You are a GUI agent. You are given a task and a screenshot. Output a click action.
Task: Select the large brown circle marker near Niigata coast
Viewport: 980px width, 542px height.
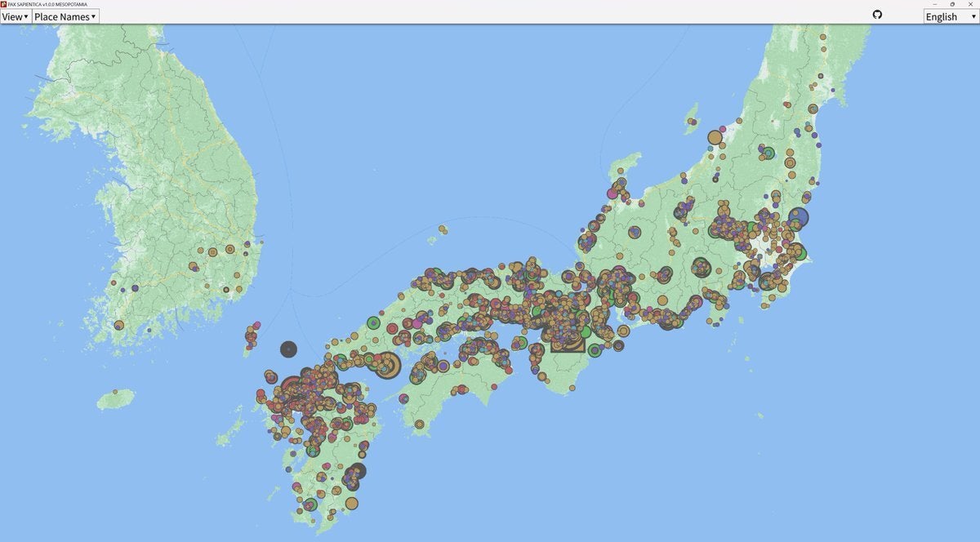coord(715,137)
